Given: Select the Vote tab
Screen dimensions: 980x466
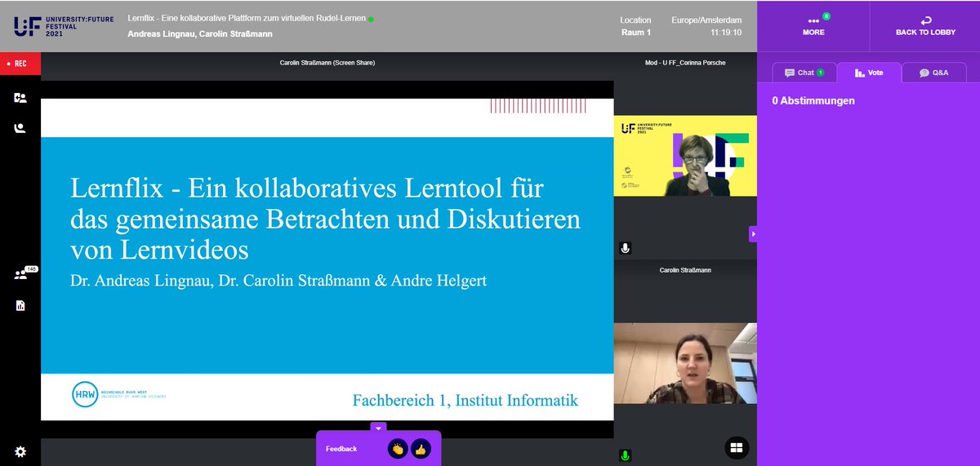Looking at the screenshot, I should pos(869,73).
